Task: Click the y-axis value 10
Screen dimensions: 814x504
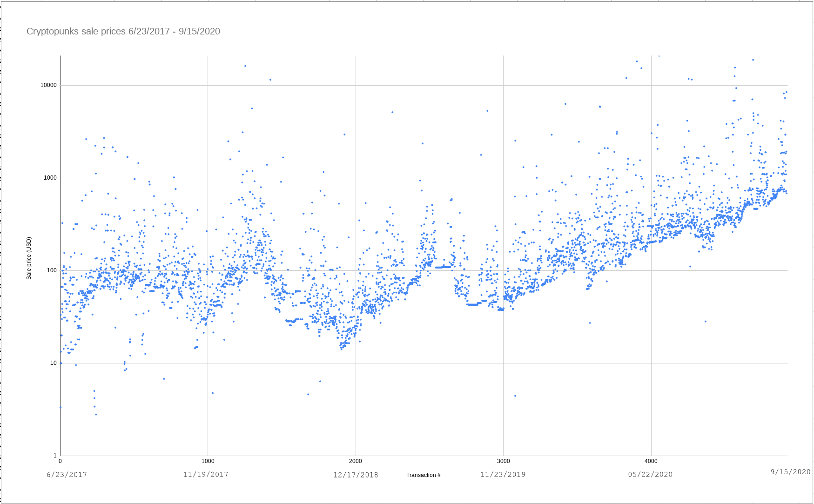Action: point(53,363)
